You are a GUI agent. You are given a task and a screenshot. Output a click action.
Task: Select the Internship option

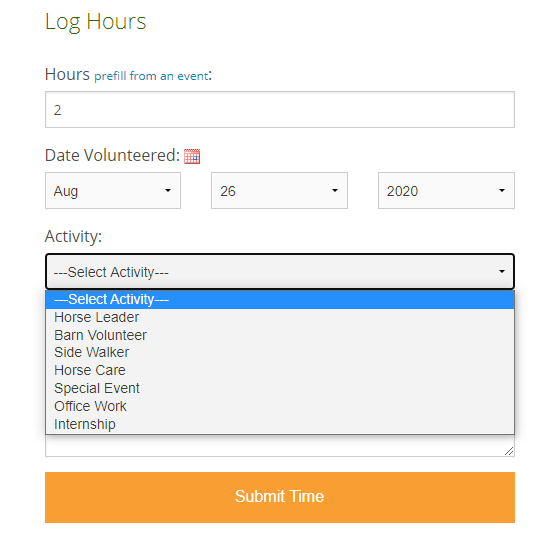click(280, 424)
